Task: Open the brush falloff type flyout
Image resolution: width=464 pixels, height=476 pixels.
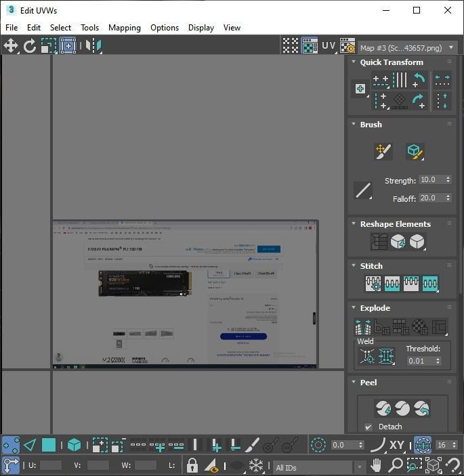Action: (363, 190)
